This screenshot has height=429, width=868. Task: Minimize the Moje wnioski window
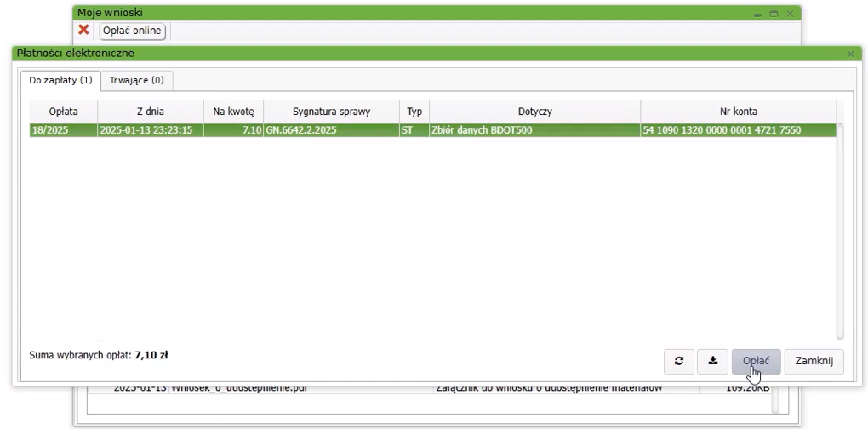[757, 14]
